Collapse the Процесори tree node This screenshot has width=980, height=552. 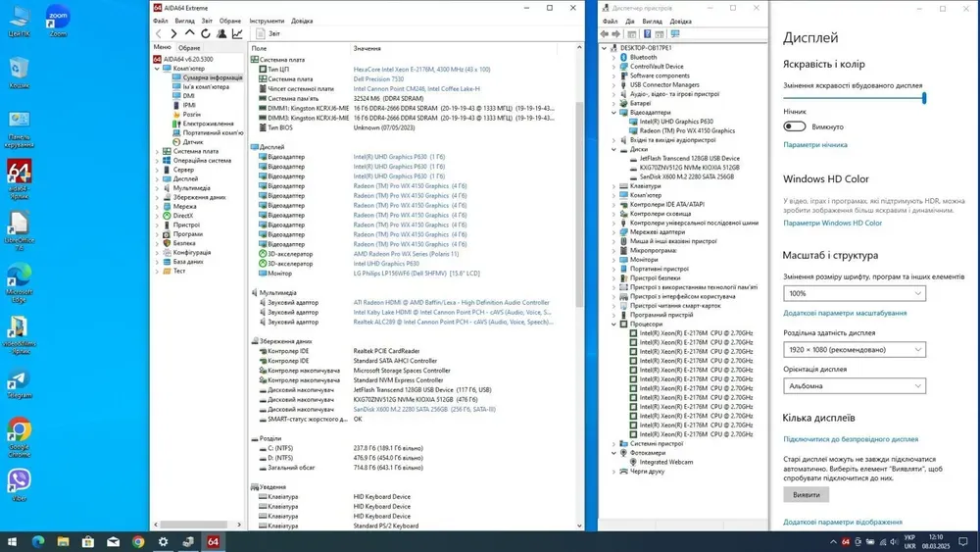[x=614, y=324]
